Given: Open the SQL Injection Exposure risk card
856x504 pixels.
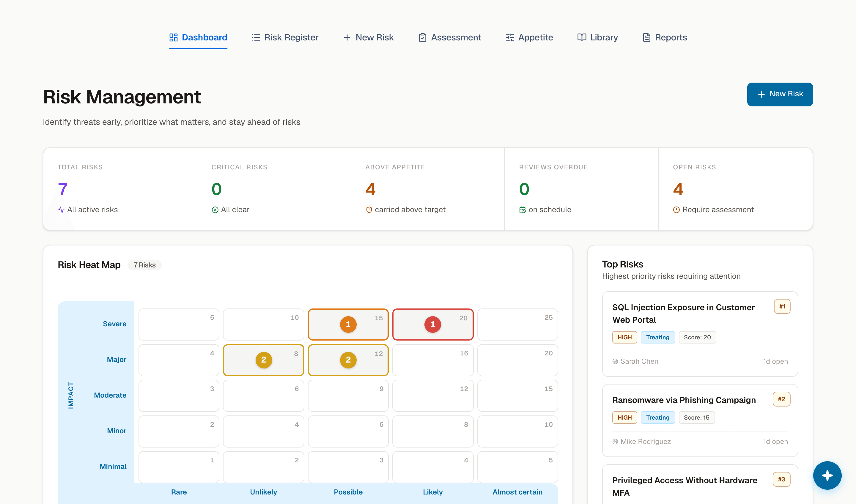Looking at the screenshot, I should point(700,333).
